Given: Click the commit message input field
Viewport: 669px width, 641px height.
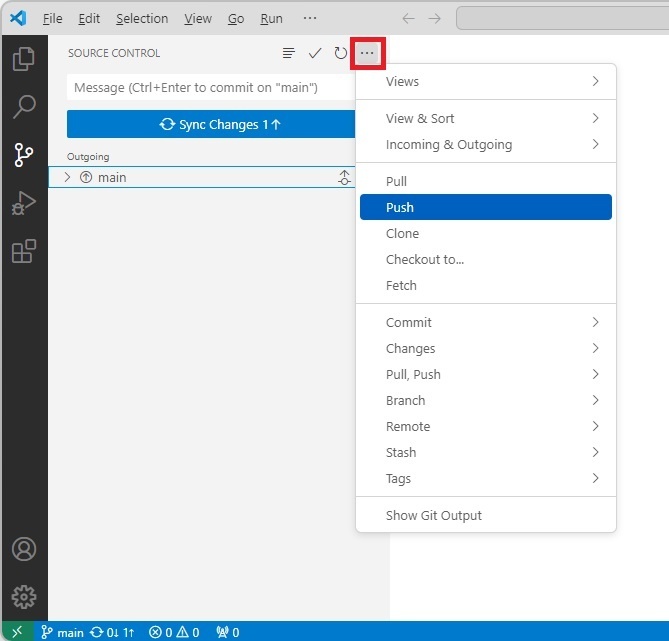Looking at the screenshot, I should click(x=211, y=87).
